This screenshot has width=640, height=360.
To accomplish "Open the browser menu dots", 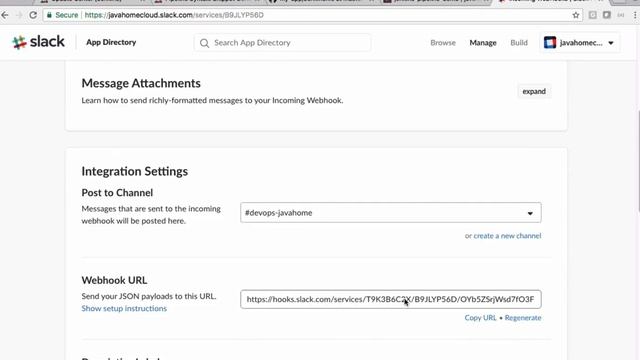I will 635,15.
